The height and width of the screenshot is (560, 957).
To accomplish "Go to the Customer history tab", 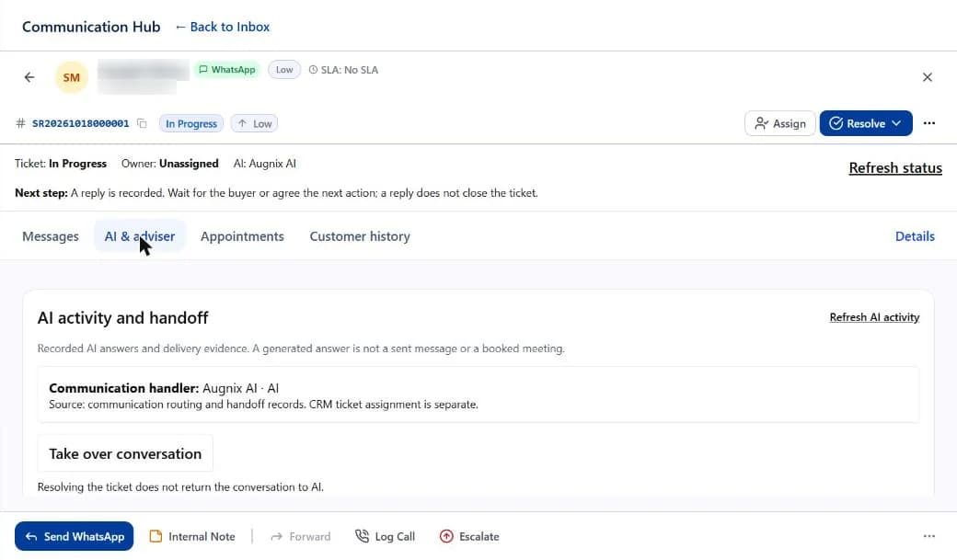I will pos(360,236).
